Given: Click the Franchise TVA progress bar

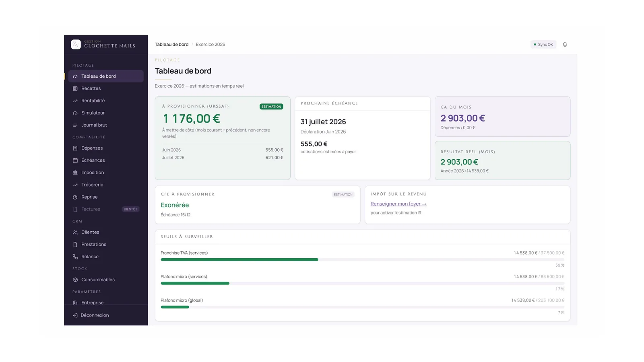Looking at the screenshot, I should [362, 260].
